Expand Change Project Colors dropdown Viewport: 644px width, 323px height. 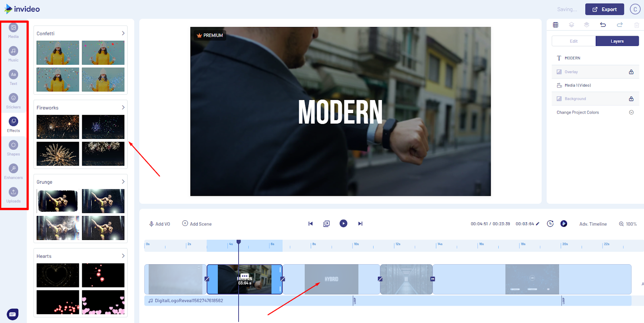[631, 112]
